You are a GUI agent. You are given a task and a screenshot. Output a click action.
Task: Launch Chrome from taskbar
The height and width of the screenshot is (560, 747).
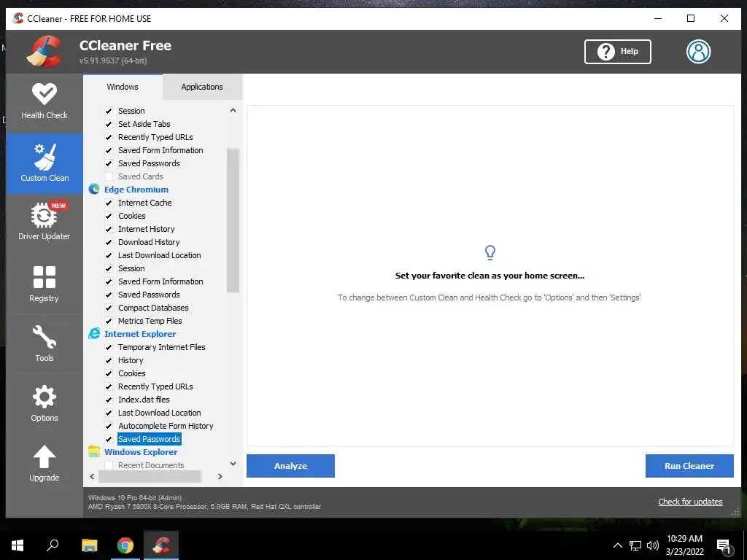(x=125, y=545)
